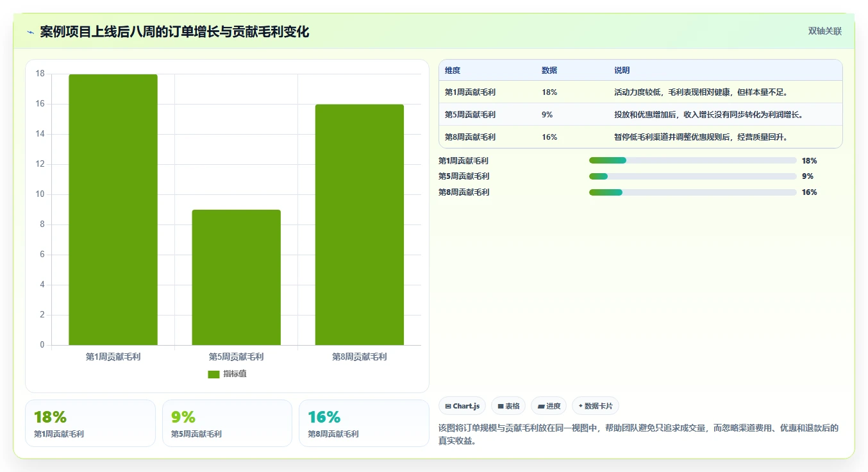This screenshot has width=868, height=472.
Task: Open the 18% 第1周贡献毛利 stat card
Action: tap(90, 423)
